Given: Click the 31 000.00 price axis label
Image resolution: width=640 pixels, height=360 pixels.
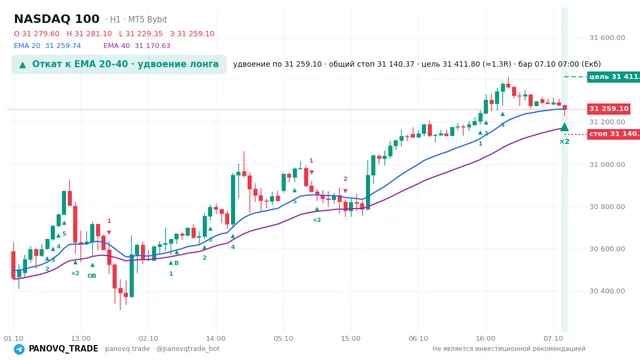Looking at the screenshot, I should click(607, 164).
